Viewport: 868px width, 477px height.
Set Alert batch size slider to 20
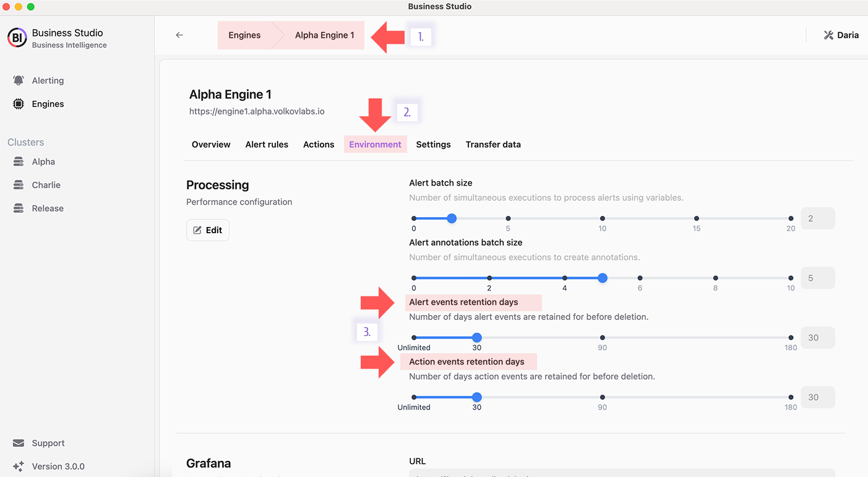(x=791, y=218)
